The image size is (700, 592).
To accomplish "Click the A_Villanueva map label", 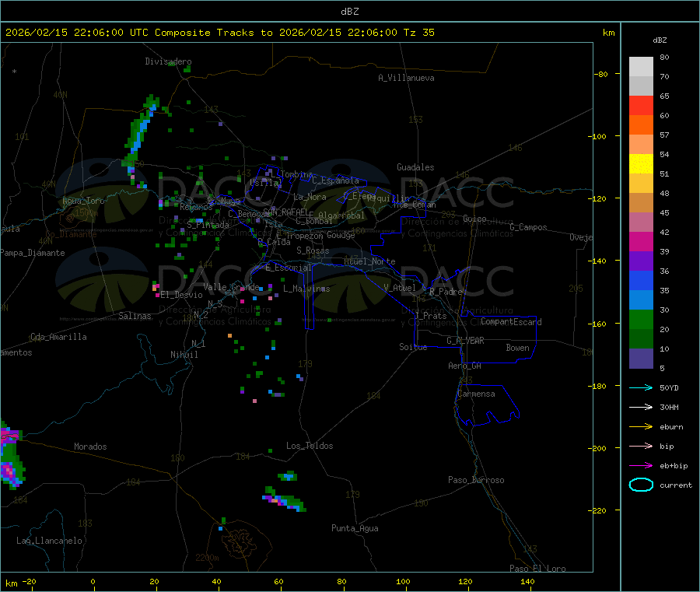I will coord(406,78).
